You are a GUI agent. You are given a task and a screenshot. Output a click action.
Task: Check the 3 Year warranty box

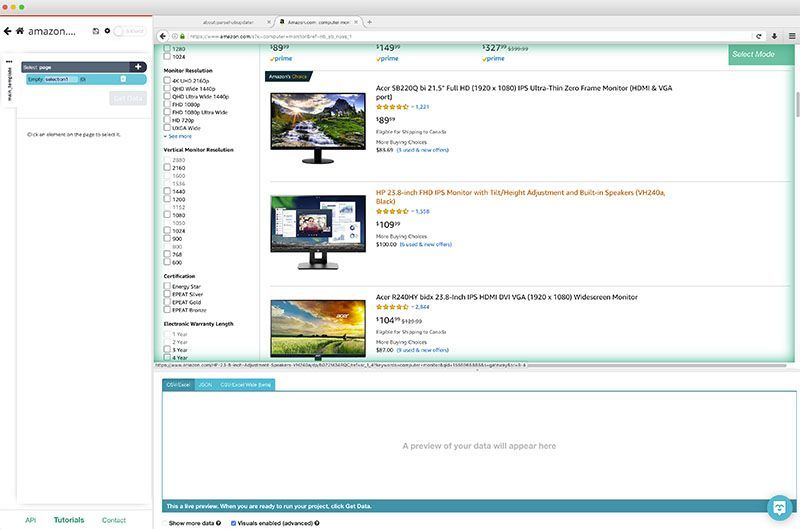(x=167, y=350)
